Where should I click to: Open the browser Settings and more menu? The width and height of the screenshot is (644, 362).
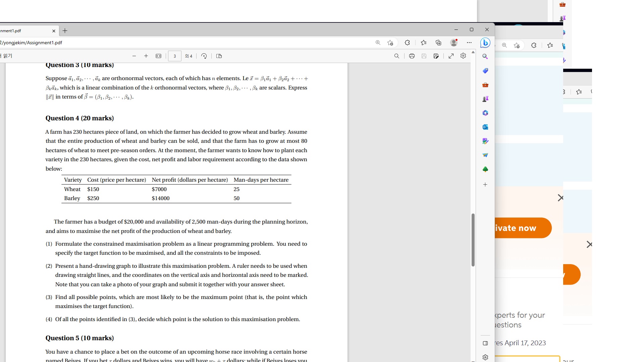469,43
